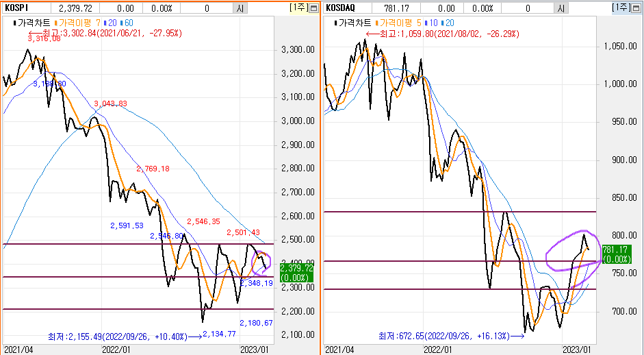Click the 시 button in KOSPI panel
Viewport: 644px width, 355px height.
tap(240, 8)
